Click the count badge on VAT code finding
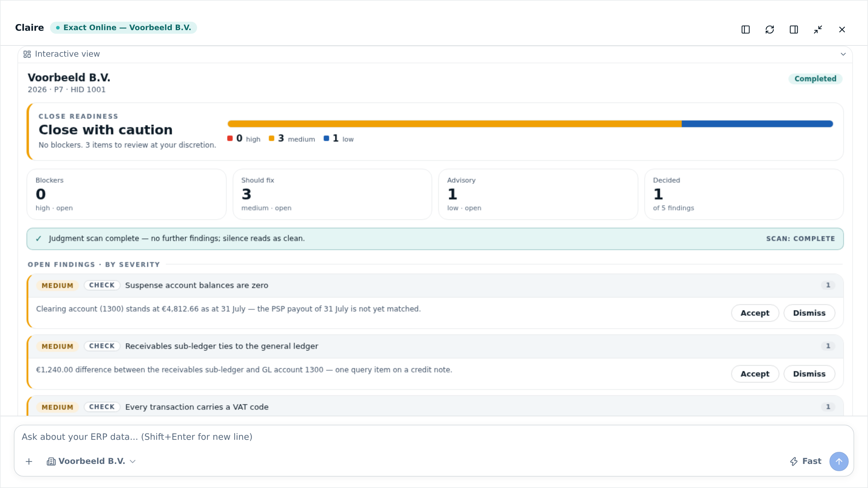This screenshot has height=488, width=868. click(x=828, y=407)
